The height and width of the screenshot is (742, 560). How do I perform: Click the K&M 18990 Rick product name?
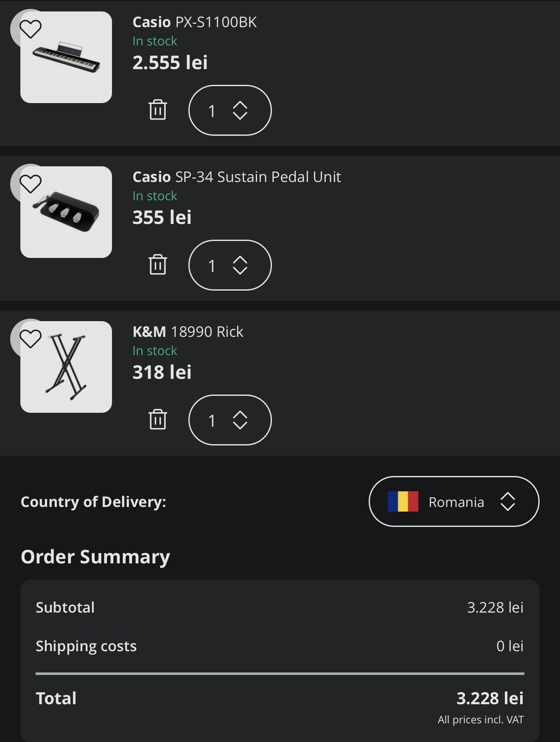coord(188,332)
